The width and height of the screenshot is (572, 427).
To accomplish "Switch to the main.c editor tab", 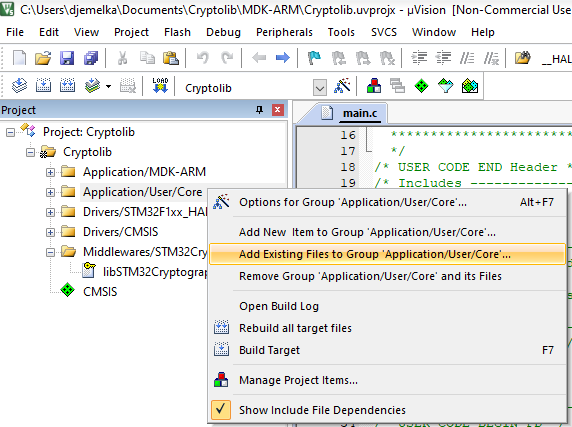I will pyautogui.click(x=360, y=113).
